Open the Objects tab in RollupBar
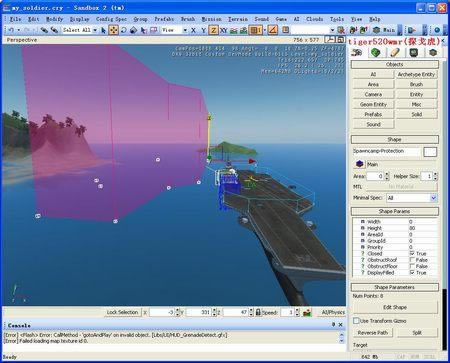 (x=356, y=52)
